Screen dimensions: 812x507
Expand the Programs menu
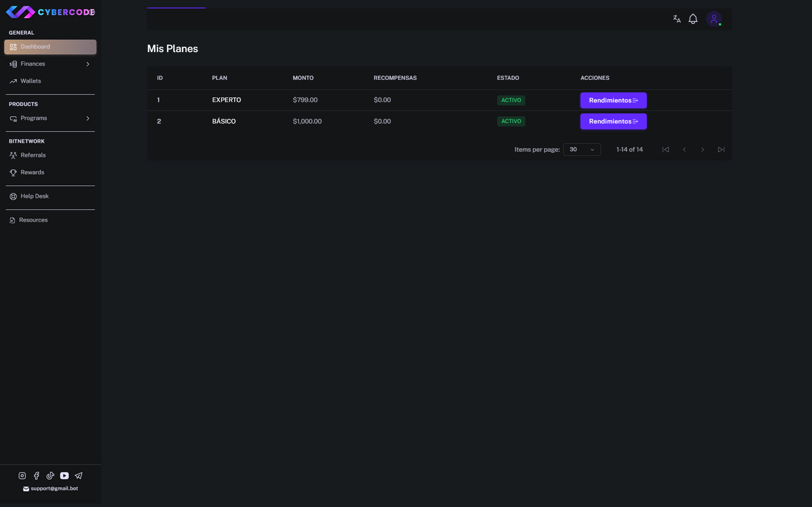click(50, 118)
